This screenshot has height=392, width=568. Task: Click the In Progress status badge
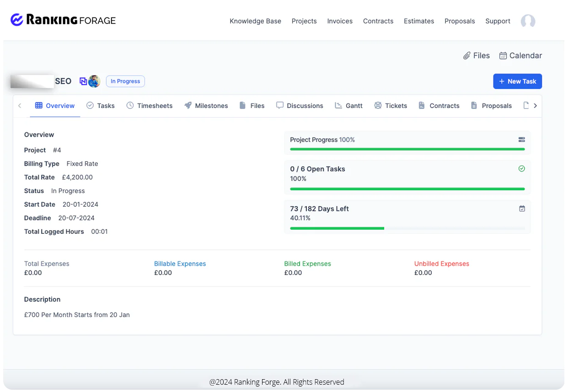[125, 81]
